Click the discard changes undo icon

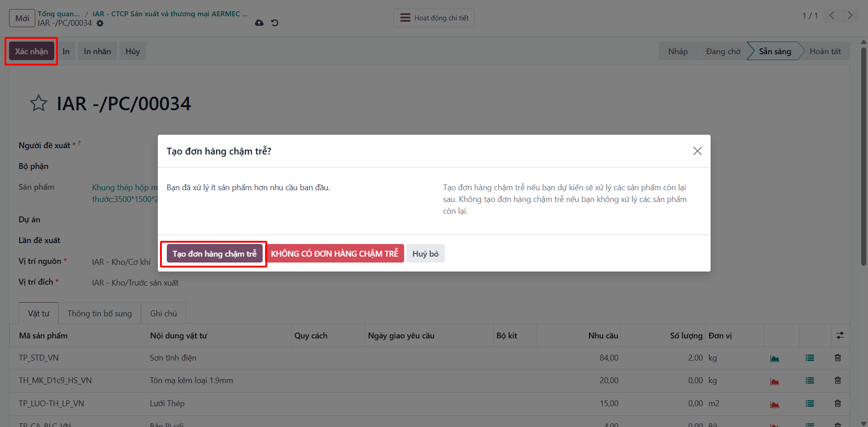click(x=274, y=23)
